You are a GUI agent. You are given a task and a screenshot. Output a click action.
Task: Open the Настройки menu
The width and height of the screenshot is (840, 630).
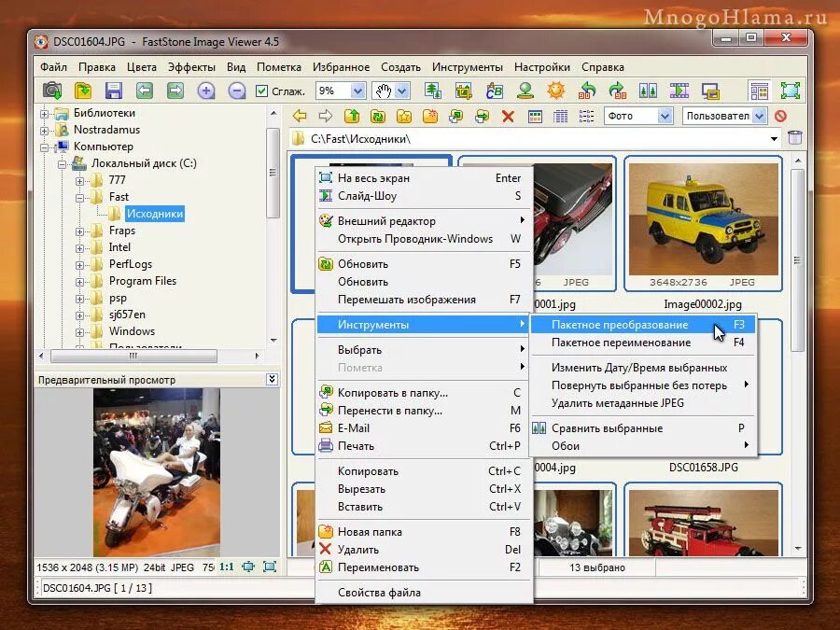click(542, 67)
